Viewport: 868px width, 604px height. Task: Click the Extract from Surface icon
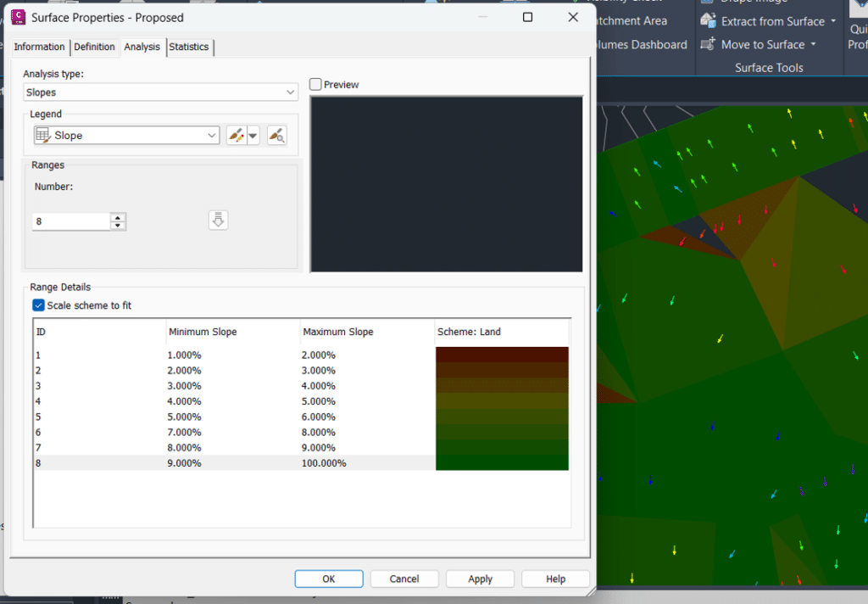[708, 21]
